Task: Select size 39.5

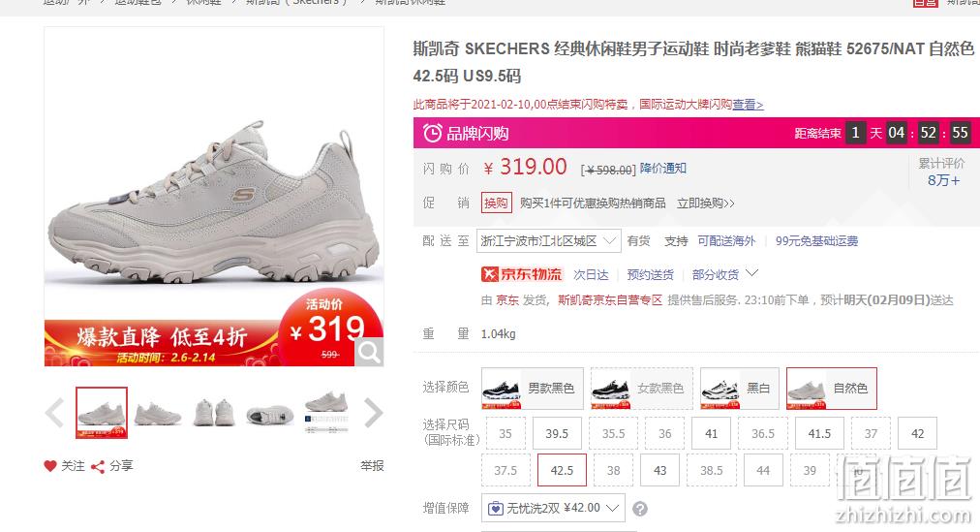Action: tap(557, 433)
